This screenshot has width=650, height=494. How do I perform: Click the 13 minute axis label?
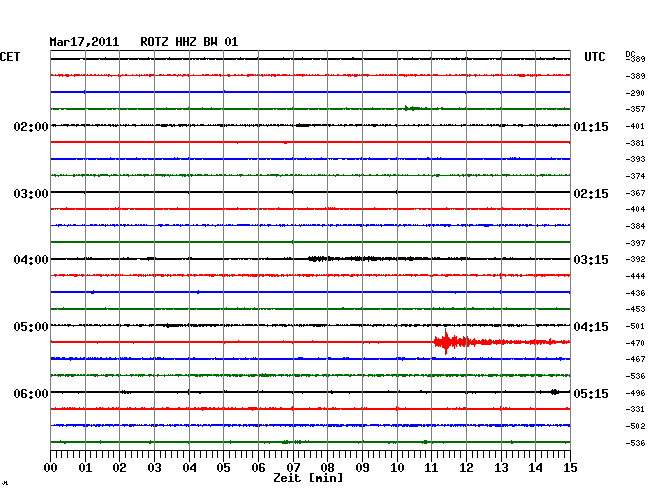pyautogui.click(x=501, y=468)
